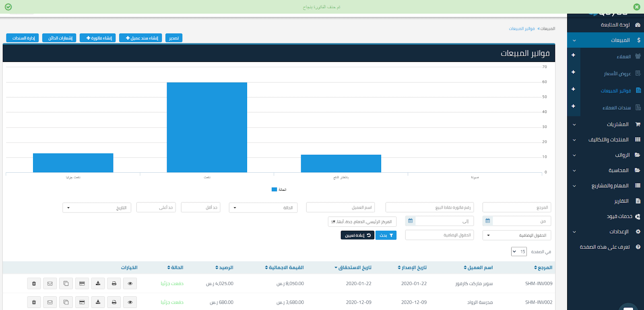The image size is (644, 310).
Task: Dismiss the green success notification with the X
Action: (636, 7)
